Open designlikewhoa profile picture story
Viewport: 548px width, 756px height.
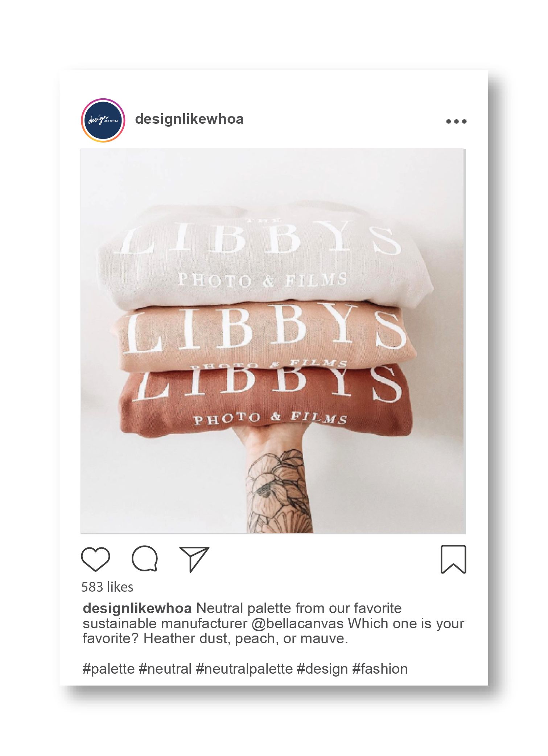(x=103, y=120)
